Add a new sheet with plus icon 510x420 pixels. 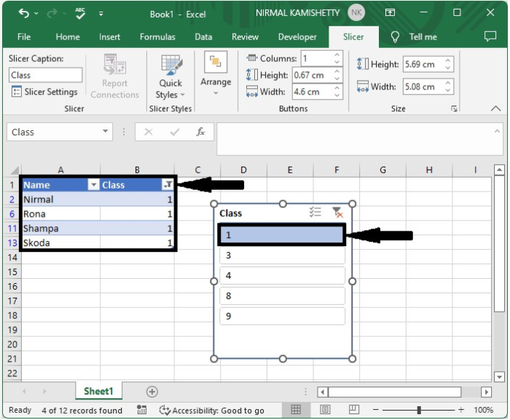pos(152,392)
